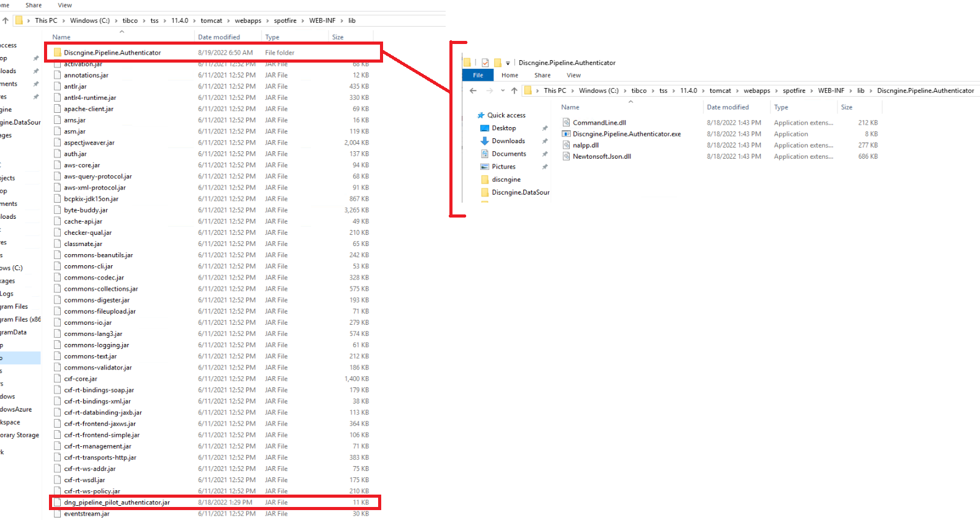
Task: Open the Customize Quick Access Toolbar dropdown arrow
Action: [x=508, y=63]
